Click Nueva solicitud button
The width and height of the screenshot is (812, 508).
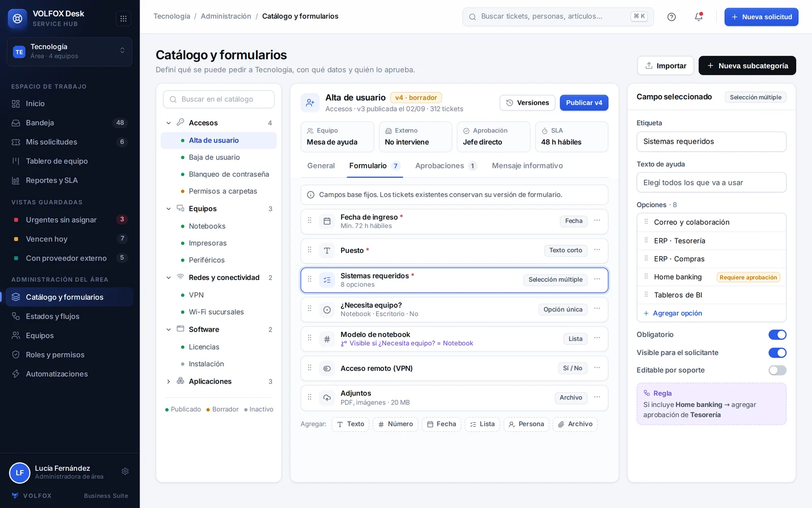click(x=761, y=17)
